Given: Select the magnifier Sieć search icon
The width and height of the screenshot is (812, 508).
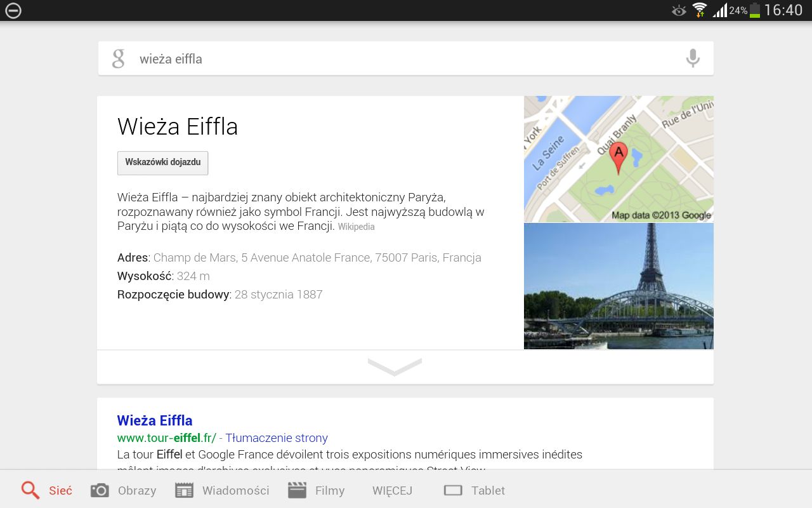Looking at the screenshot, I should click(30, 490).
